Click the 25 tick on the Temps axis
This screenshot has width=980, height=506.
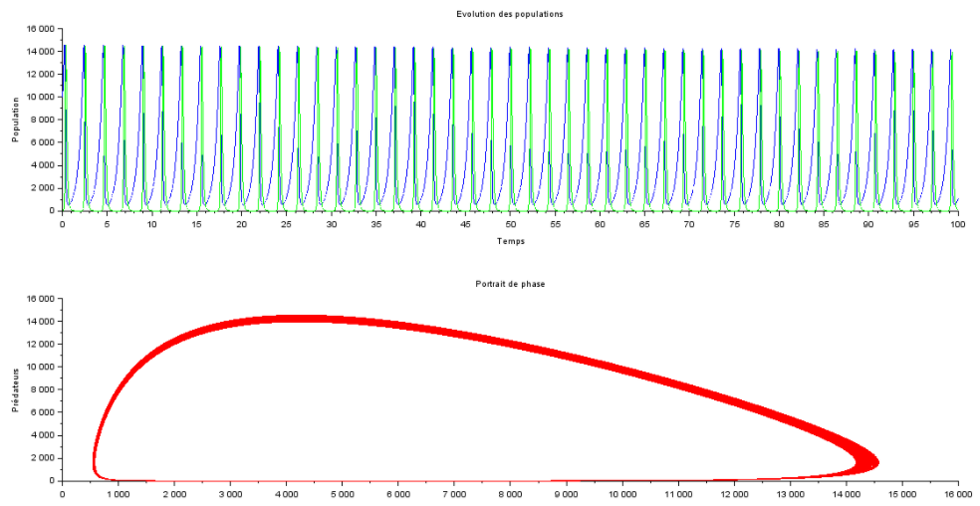tap(286, 225)
